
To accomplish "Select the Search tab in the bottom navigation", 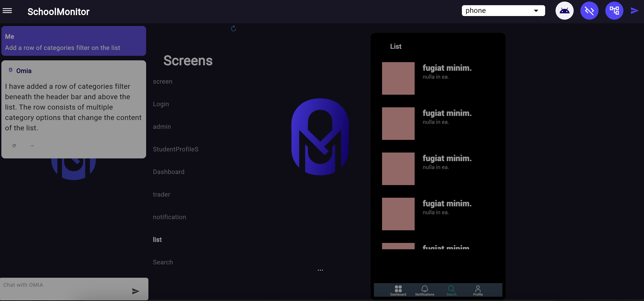I will tap(452, 290).
